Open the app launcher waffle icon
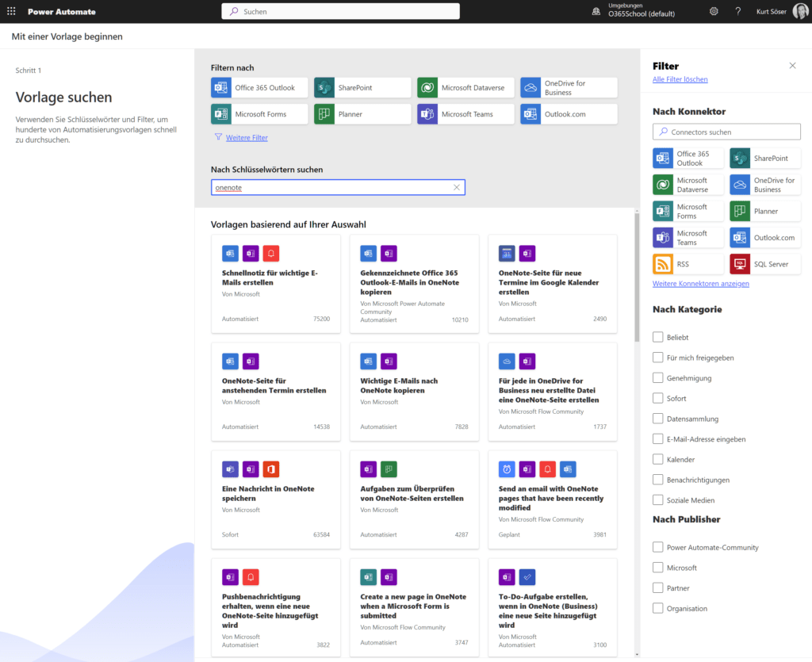 point(11,11)
